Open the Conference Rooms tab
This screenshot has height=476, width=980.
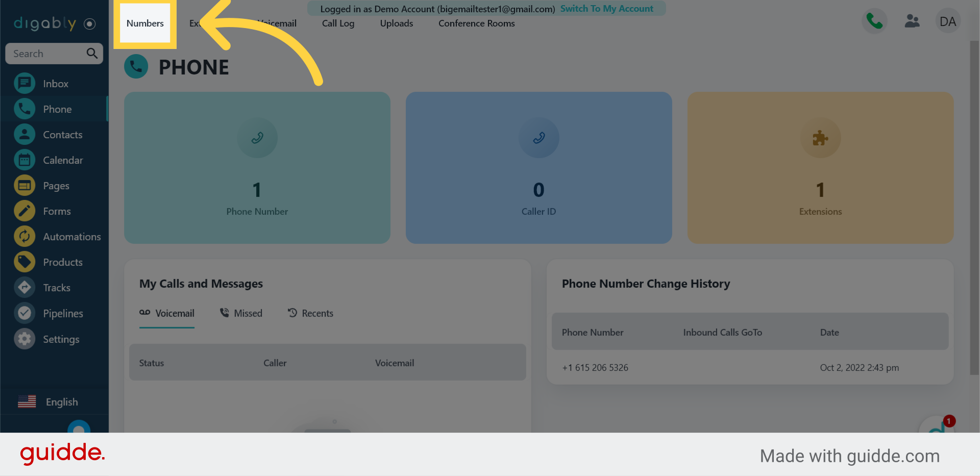click(x=476, y=23)
